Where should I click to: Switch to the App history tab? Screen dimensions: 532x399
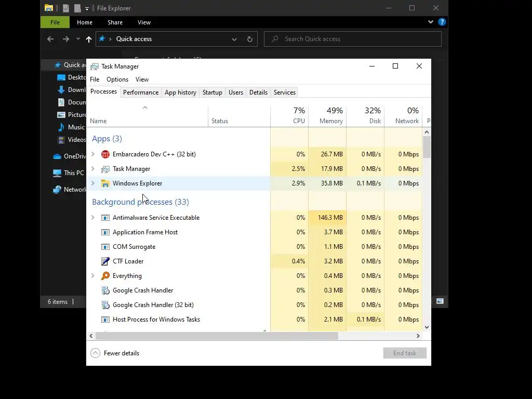[x=180, y=92]
